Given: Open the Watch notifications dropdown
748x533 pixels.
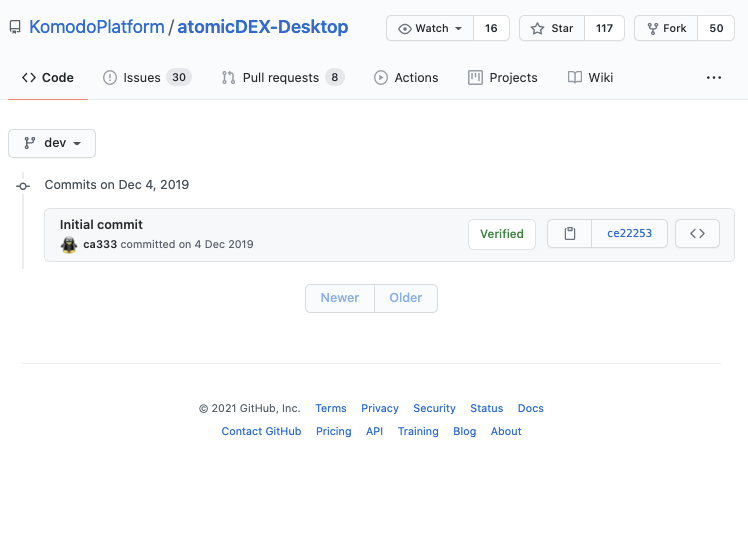Looking at the screenshot, I should (x=430, y=28).
